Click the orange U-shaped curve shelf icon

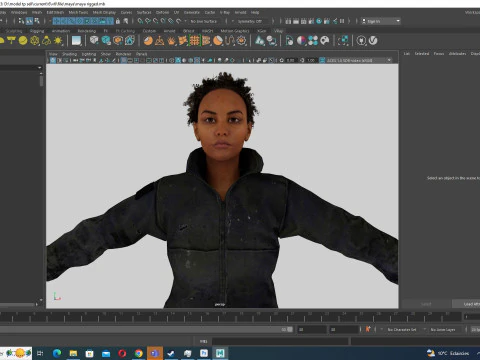[x=230, y=41]
